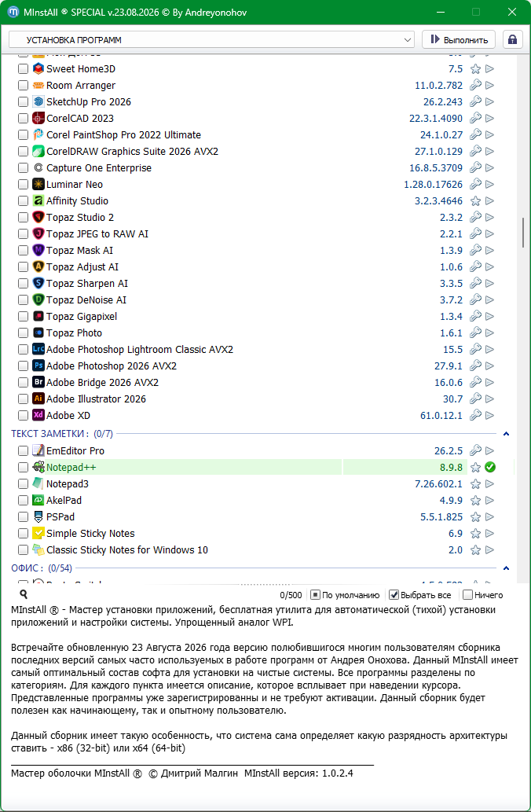Click version '7.26.602.1' of Notepad3
This screenshot has width=531, height=812.
coord(439,484)
